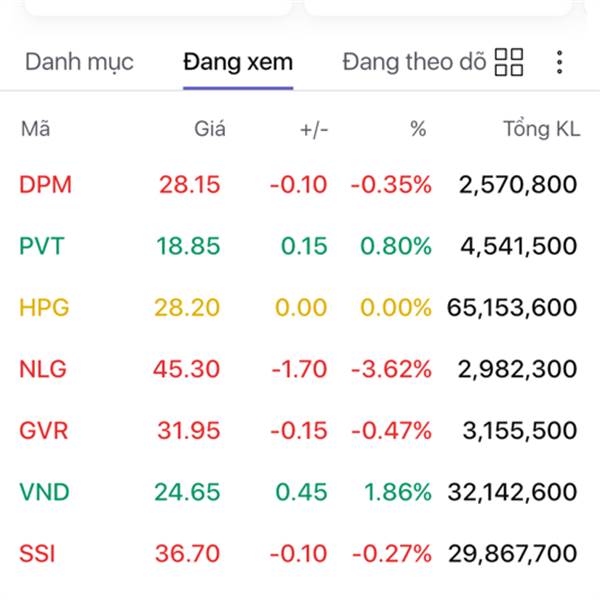Select the Đang xem tab
Viewport: 600px width, 600px height.
238,62
